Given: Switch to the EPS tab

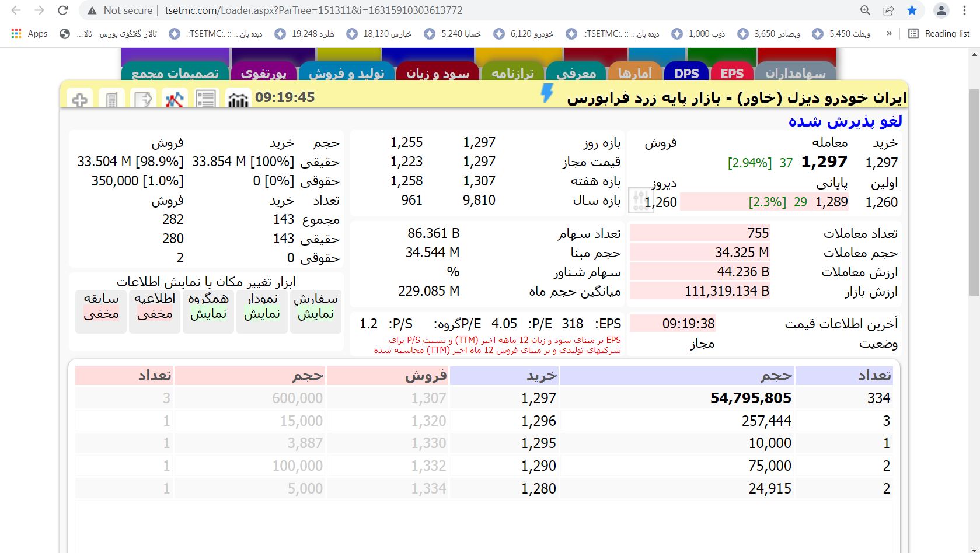Looking at the screenshot, I should point(732,72).
